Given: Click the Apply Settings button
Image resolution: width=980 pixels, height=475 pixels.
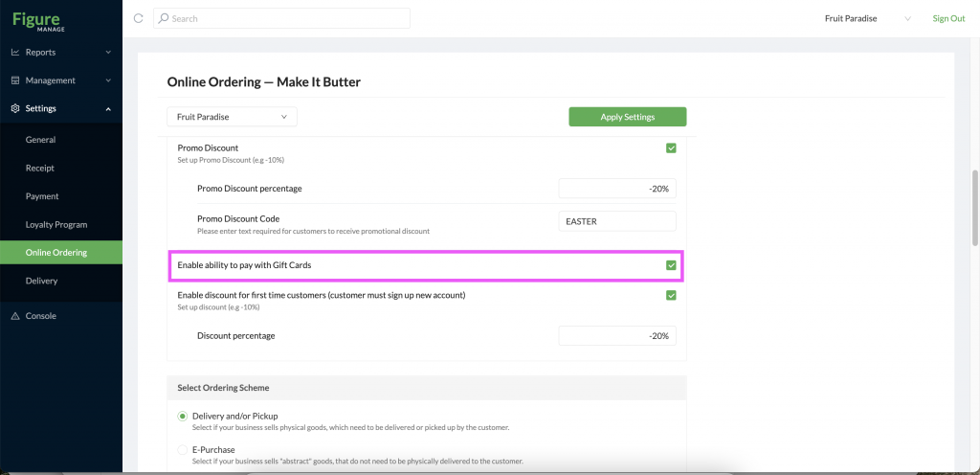Looking at the screenshot, I should [x=628, y=117].
